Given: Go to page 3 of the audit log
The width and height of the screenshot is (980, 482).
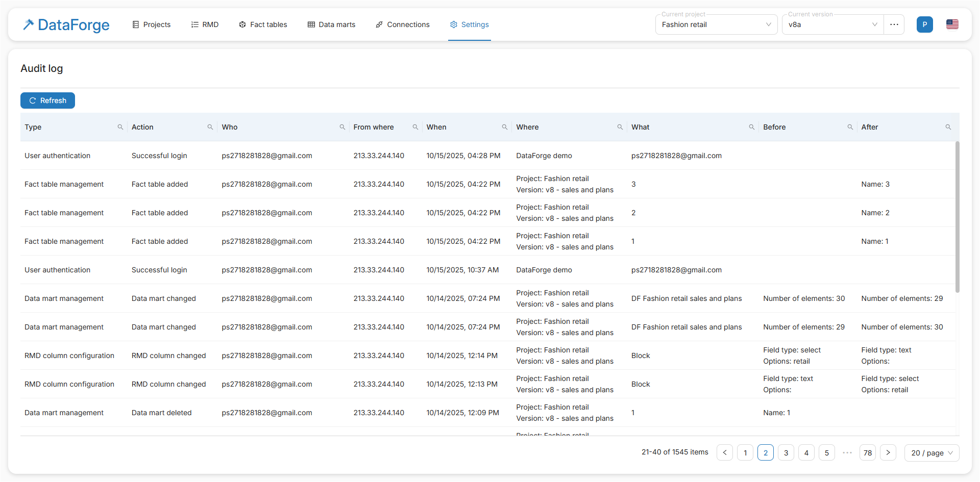Looking at the screenshot, I should (786, 453).
